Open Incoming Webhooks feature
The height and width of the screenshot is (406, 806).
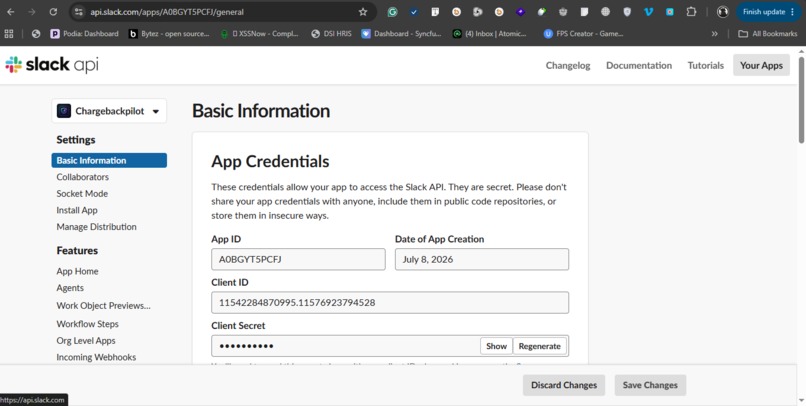[x=96, y=357]
